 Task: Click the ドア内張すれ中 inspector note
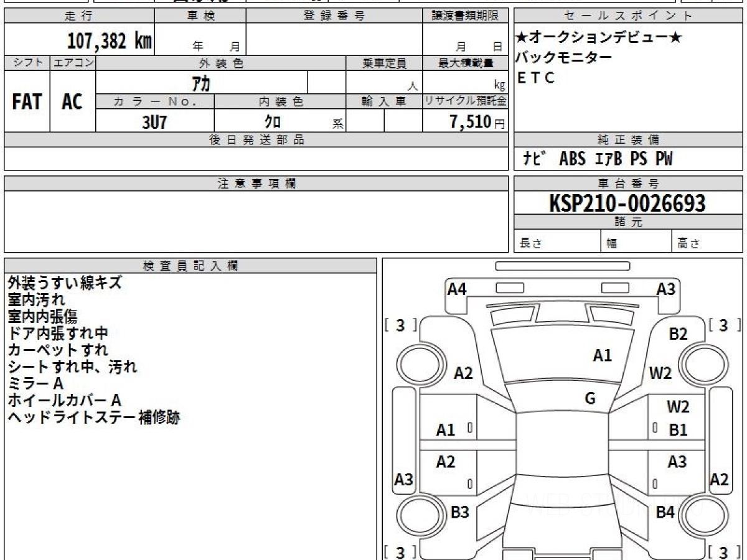pyautogui.click(x=58, y=333)
